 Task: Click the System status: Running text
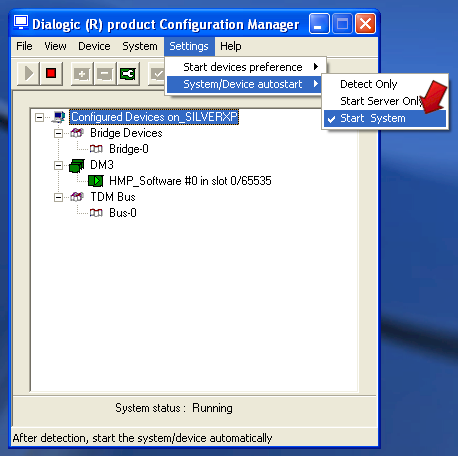click(174, 408)
